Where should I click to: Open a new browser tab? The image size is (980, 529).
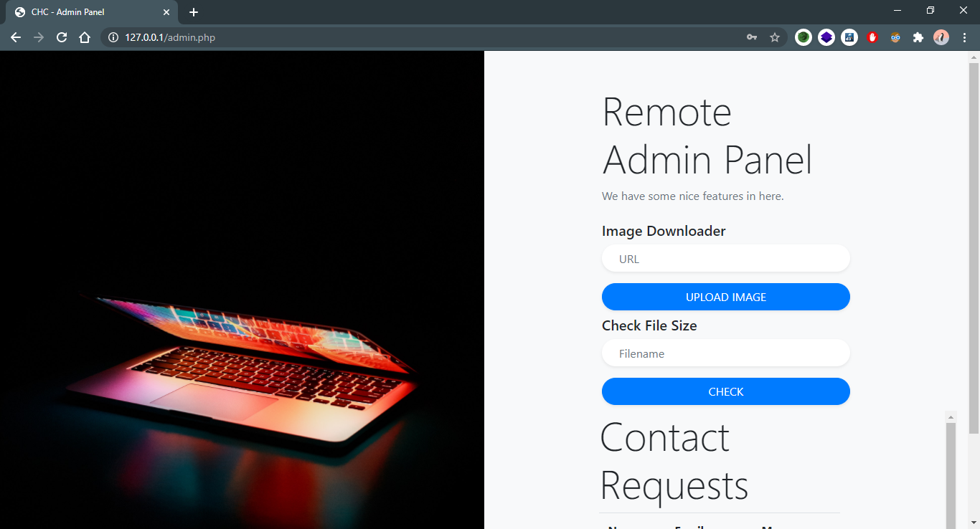pos(194,12)
